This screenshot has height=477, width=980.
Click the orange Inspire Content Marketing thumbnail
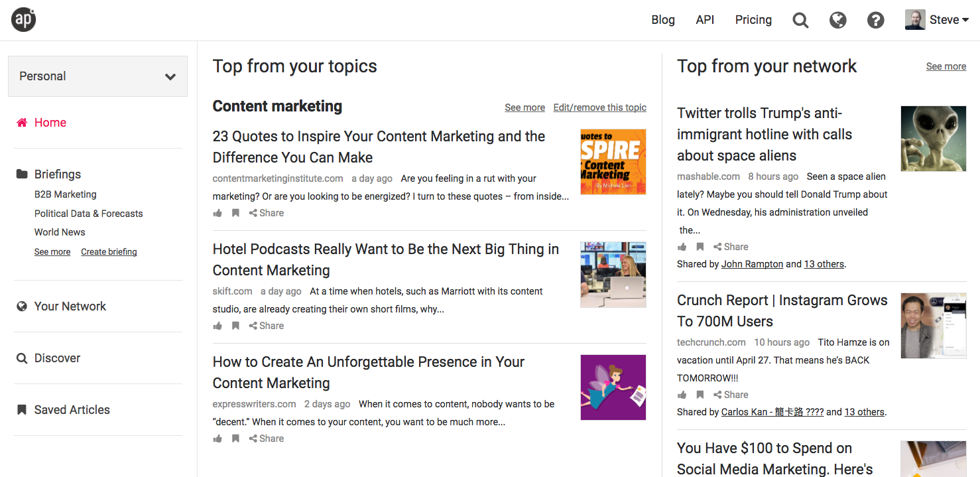coord(613,162)
